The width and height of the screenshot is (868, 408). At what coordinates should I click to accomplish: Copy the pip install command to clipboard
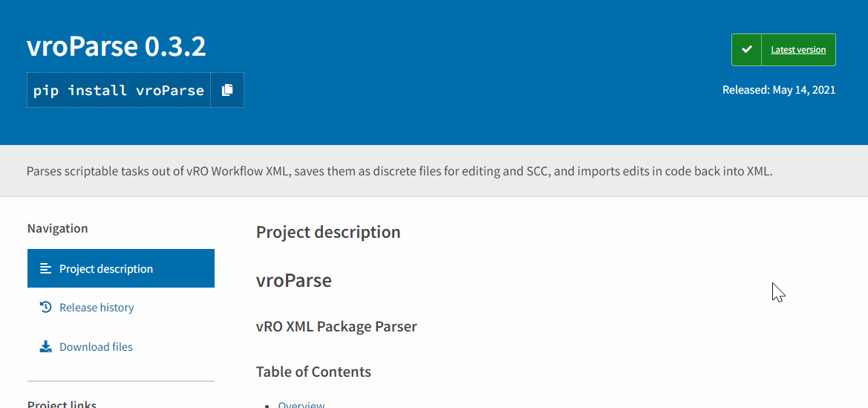[227, 90]
